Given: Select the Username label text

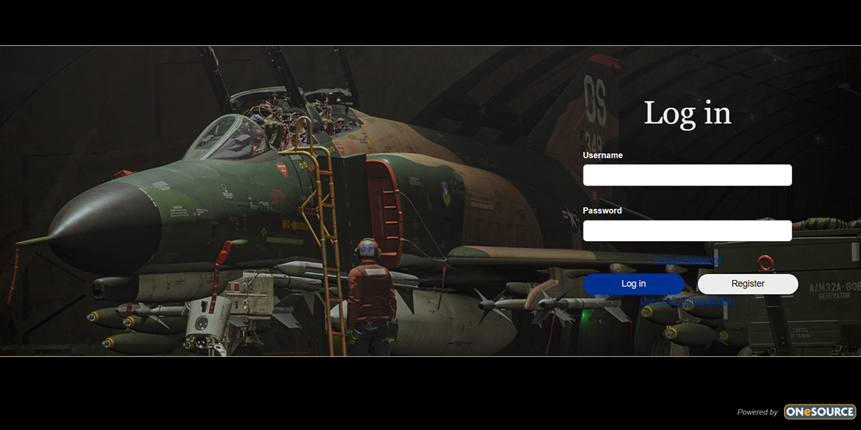Looking at the screenshot, I should (602, 155).
